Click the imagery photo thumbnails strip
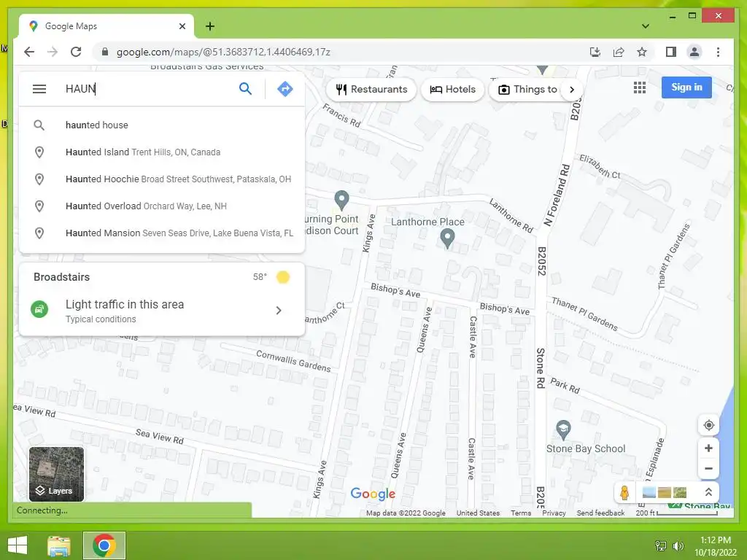 (665, 492)
